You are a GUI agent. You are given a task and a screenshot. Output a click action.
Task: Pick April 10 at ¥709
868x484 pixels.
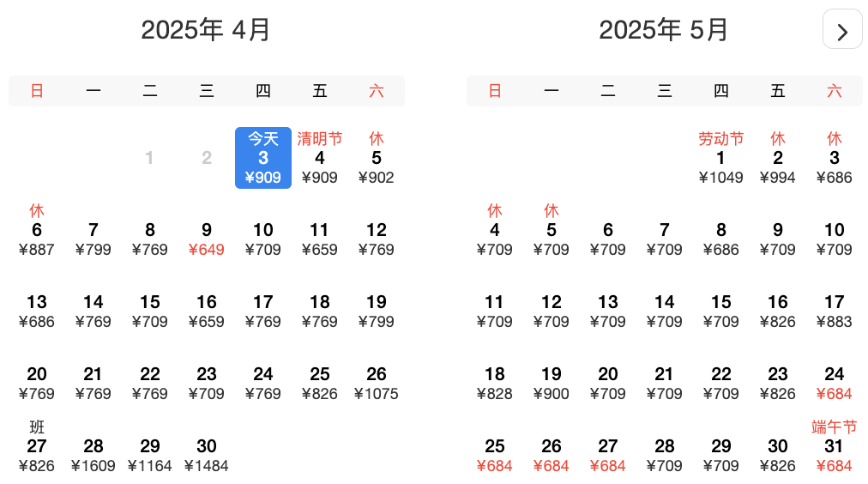263,239
